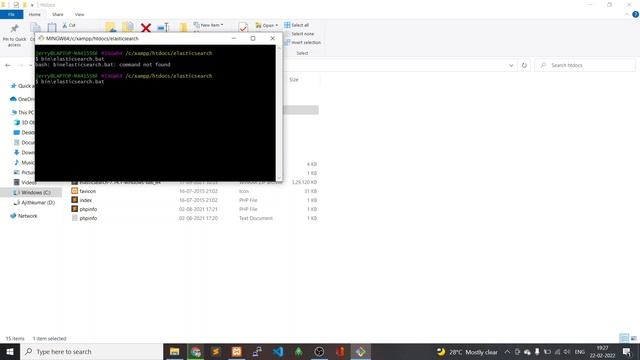Open Visual Studio Code from taskbar
The width and height of the screenshot is (640, 360).
278,351
